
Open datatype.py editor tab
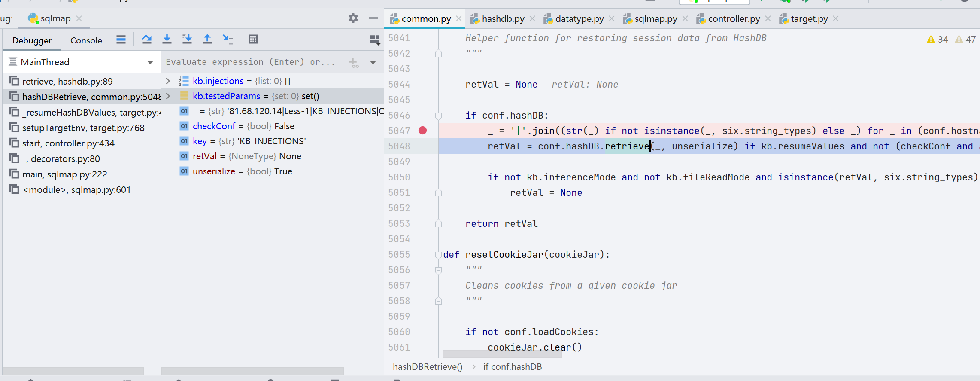tap(580, 19)
